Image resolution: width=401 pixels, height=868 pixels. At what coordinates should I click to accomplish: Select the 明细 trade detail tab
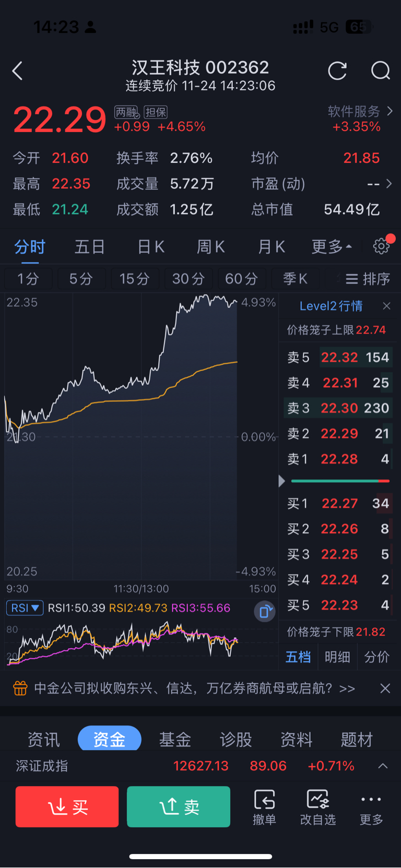point(337,657)
